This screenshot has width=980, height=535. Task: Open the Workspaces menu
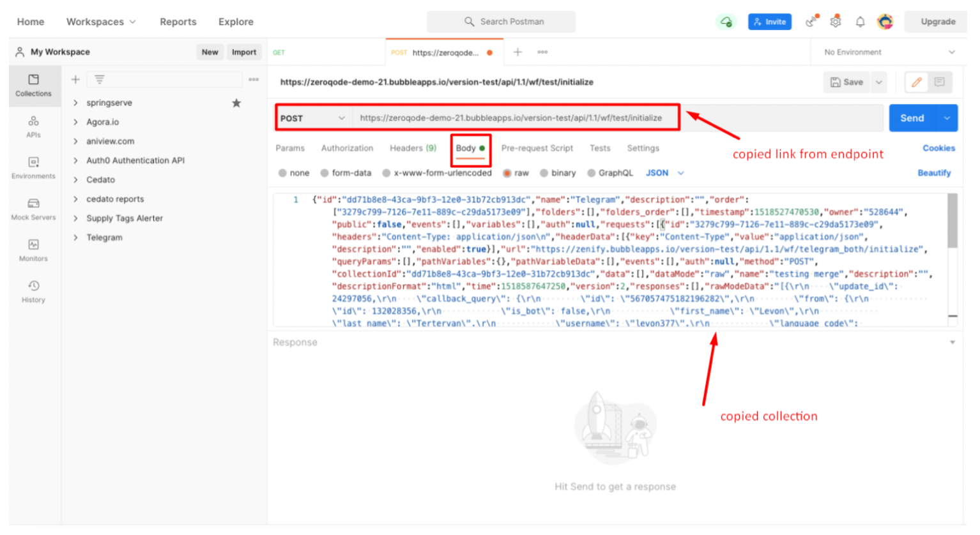101,22
